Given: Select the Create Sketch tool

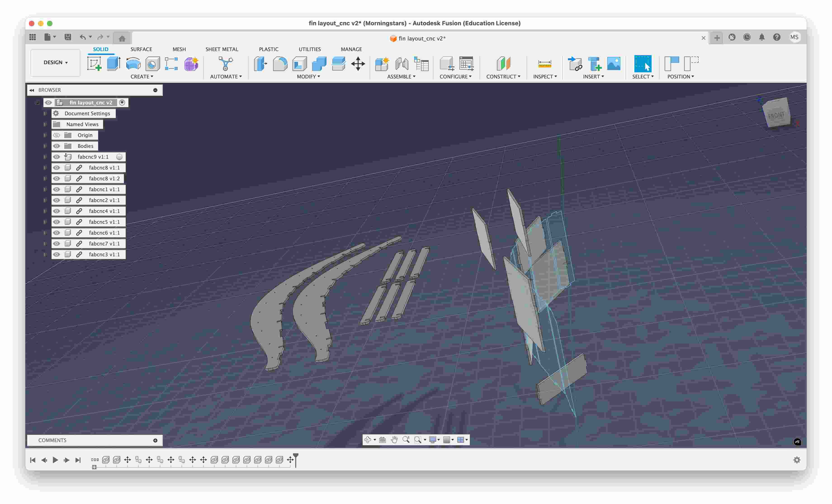Looking at the screenshot, I should [x=94, y=64].
